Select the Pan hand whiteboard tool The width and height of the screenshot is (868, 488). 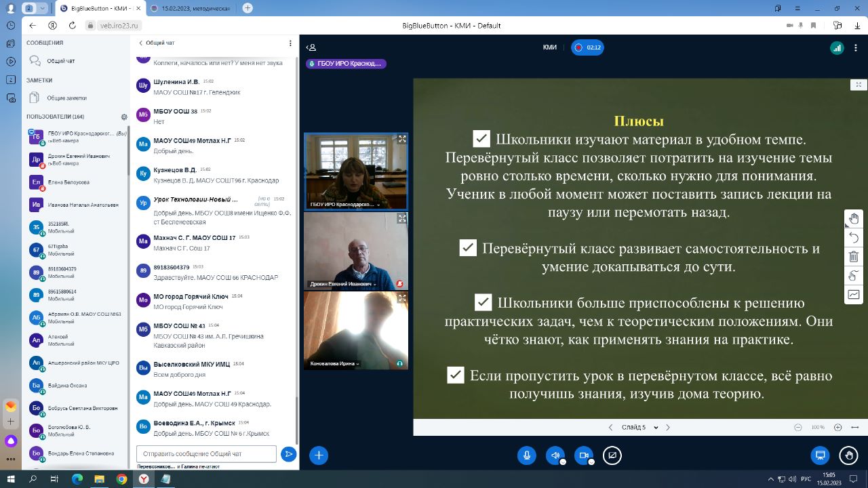pos(854,218)
